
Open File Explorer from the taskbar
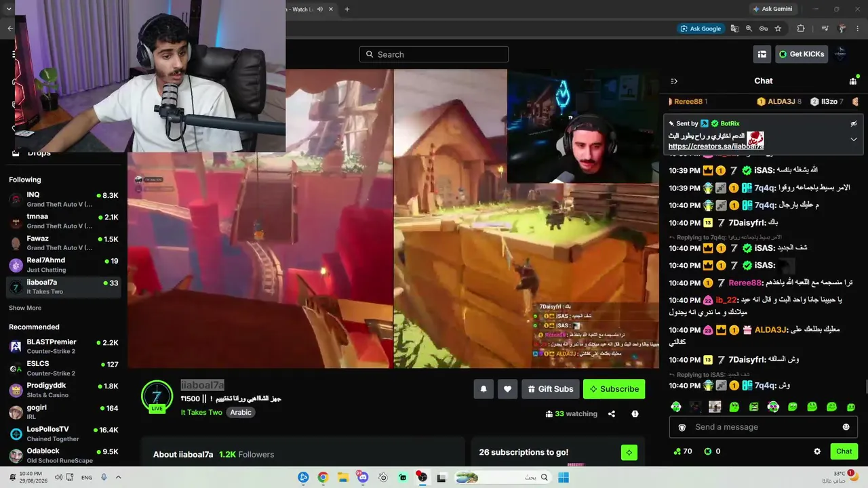coord(343,477)
